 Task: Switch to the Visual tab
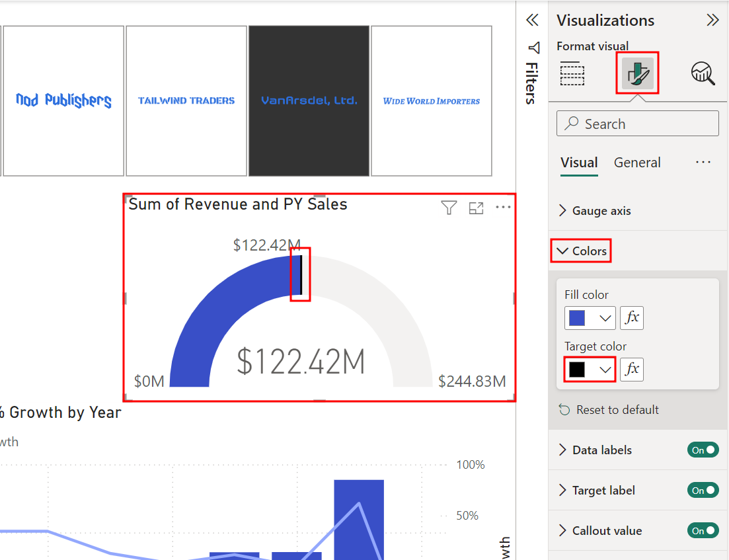tap(579, 163)
